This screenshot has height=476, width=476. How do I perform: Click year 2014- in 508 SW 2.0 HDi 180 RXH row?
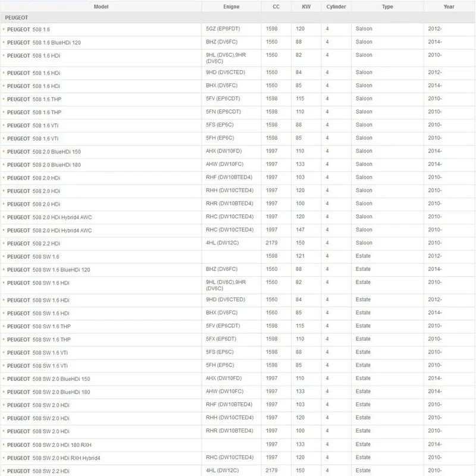point(435,444)
